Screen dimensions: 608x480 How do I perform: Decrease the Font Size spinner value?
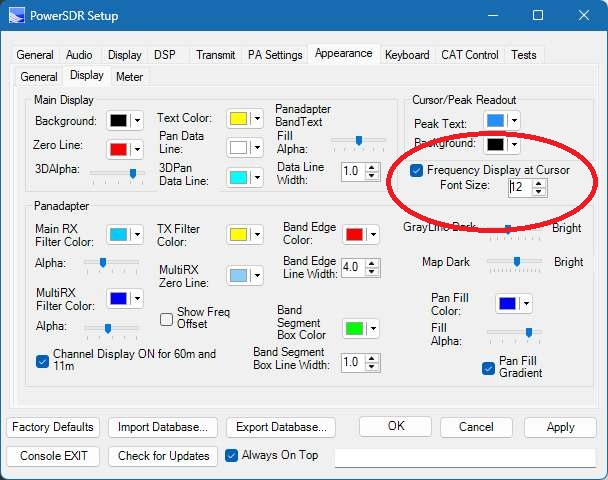click(539, 192)
